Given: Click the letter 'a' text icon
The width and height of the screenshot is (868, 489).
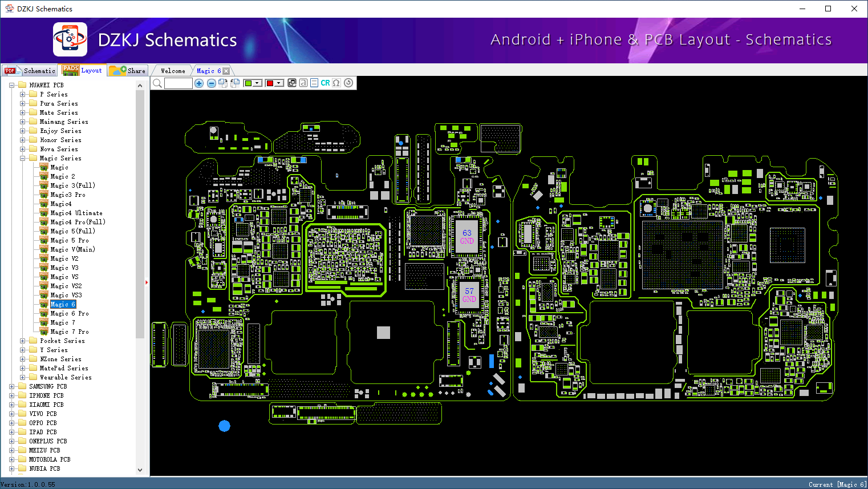Looking at the screenshot, I should [303, 83].
